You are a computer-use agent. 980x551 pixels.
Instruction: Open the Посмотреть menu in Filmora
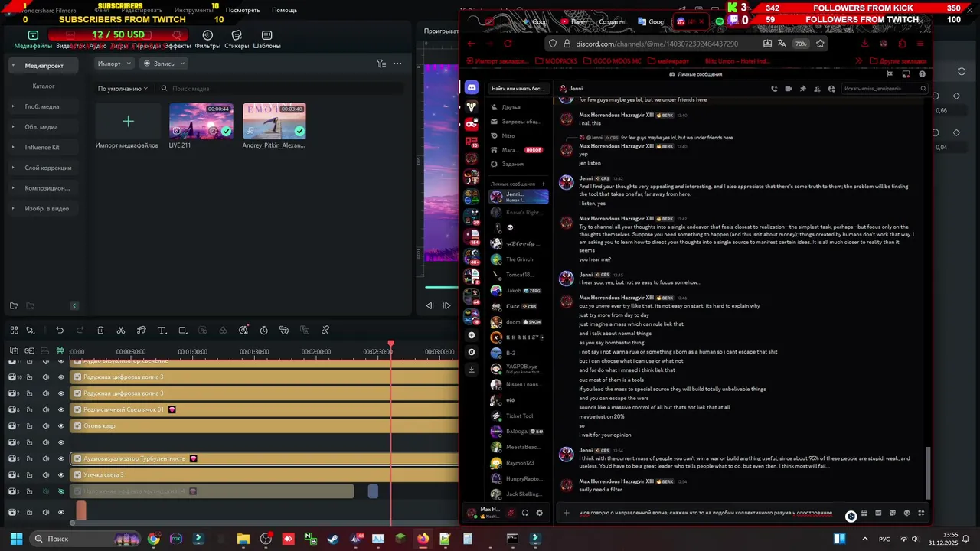(x=243, y=10)
